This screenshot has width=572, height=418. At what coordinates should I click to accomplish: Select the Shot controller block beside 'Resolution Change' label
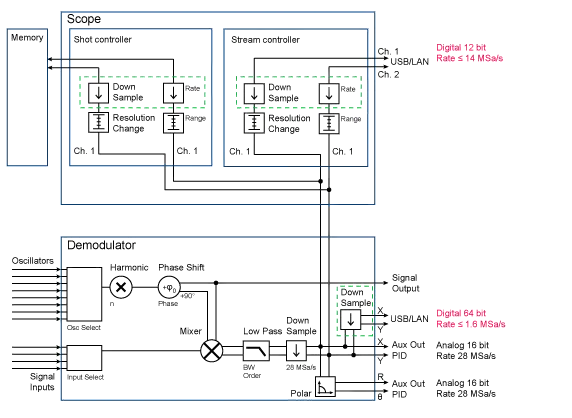click(x=98, y=122)
